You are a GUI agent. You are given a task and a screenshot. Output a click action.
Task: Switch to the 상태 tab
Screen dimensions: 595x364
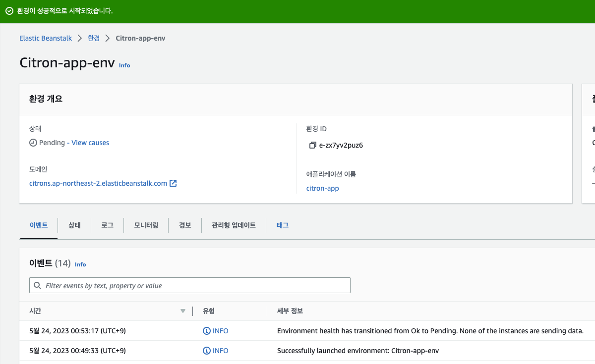[x=74, y=225]
